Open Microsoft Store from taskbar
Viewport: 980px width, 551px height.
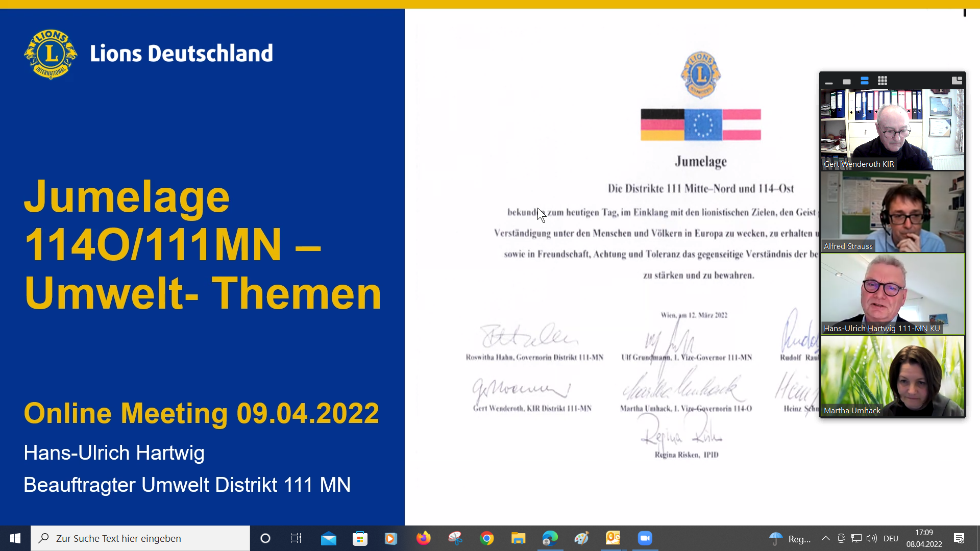coord(360,538)
